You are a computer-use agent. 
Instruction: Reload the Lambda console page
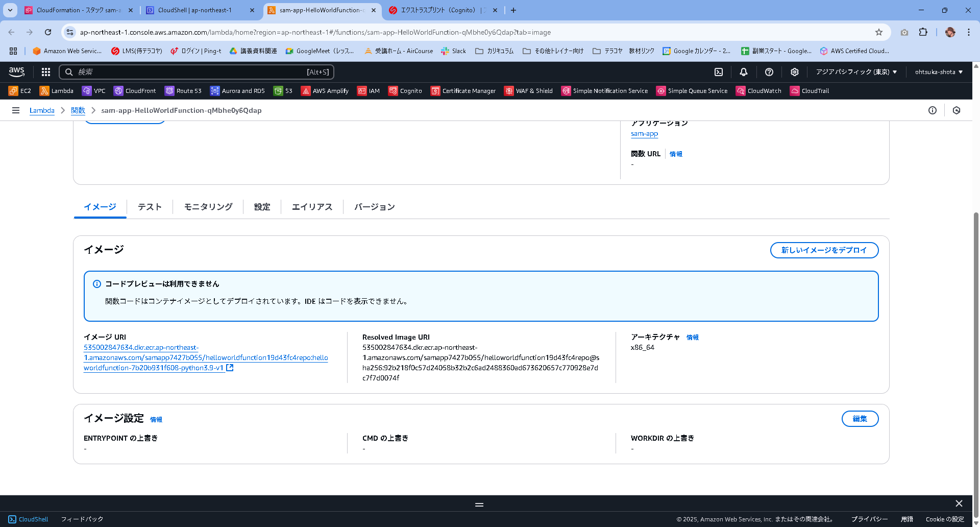point(48,32)
